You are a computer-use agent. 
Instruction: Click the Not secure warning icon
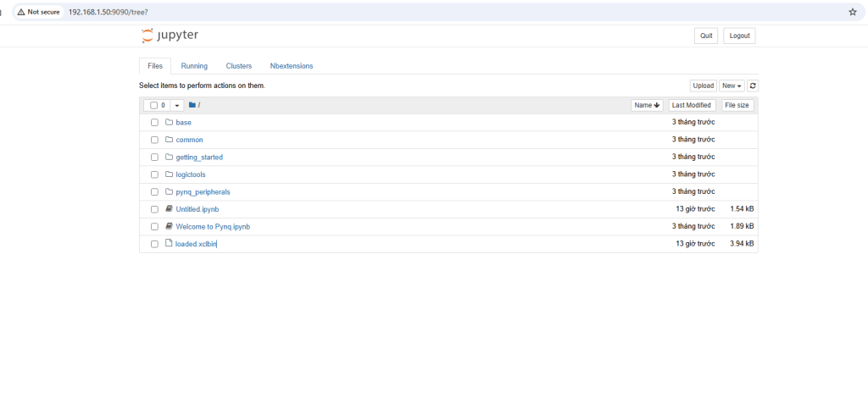[21, 12]
